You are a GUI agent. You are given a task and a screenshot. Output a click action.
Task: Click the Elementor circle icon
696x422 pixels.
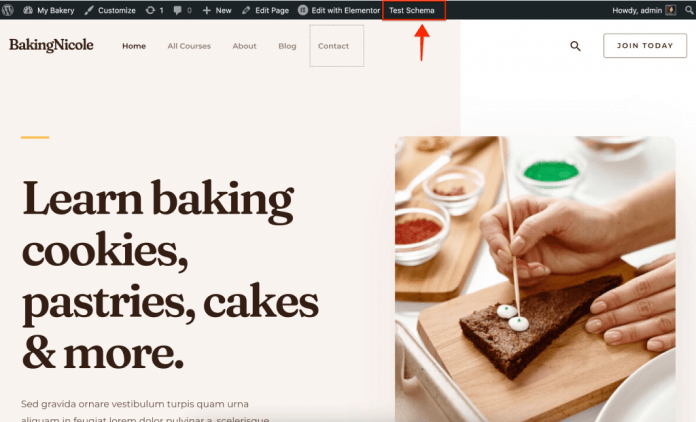coord(303,10)
